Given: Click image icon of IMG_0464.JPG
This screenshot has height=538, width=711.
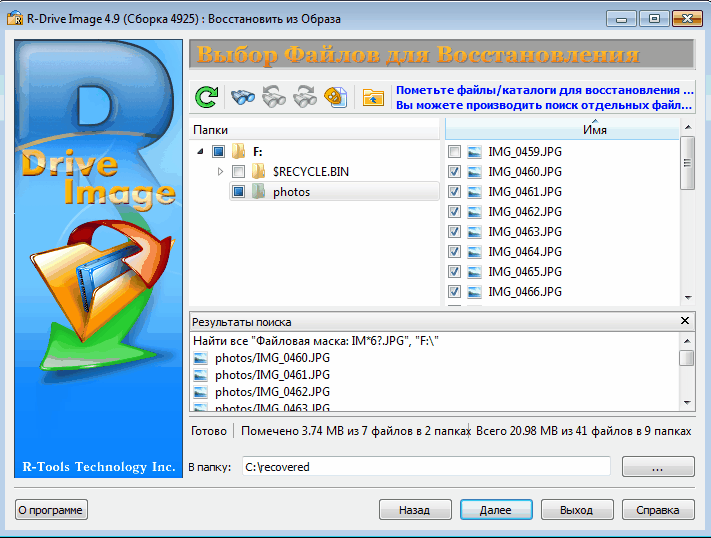Looking at the screenshot, I should tap(474, 251).
